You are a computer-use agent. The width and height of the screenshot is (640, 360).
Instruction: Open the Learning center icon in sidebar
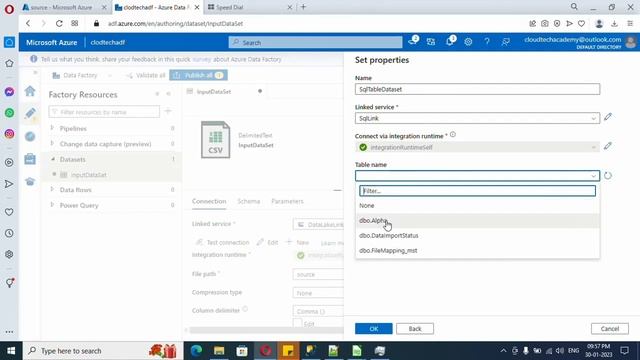tap(30, 182)
